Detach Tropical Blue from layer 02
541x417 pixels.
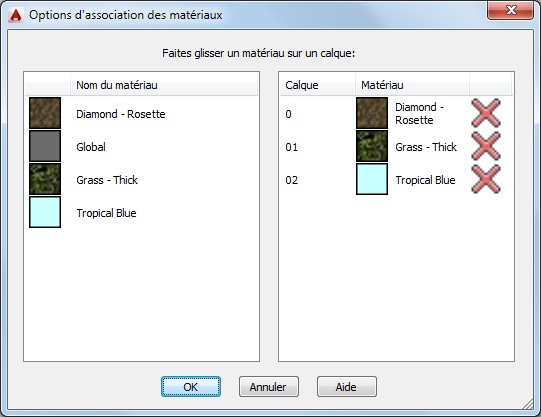point(486,179)
